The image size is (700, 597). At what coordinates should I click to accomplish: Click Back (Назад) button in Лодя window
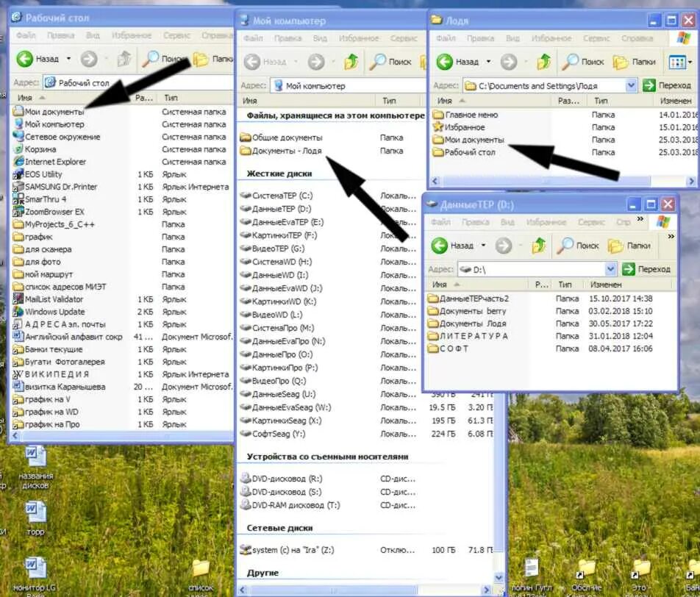pyautogui.click(x=457, y=62)
